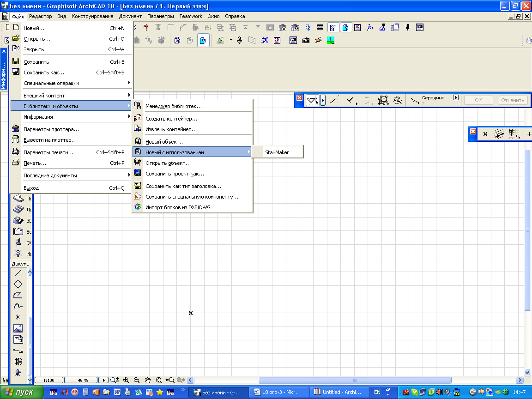Click the toolbox scroll down arrow
Viewport: 532px width, 399px height.
coord(30,380)
